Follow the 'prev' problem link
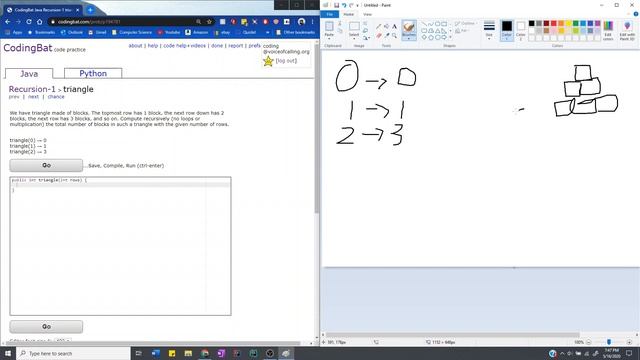Screen dimensions: 640x360 [x=14, y=97]
